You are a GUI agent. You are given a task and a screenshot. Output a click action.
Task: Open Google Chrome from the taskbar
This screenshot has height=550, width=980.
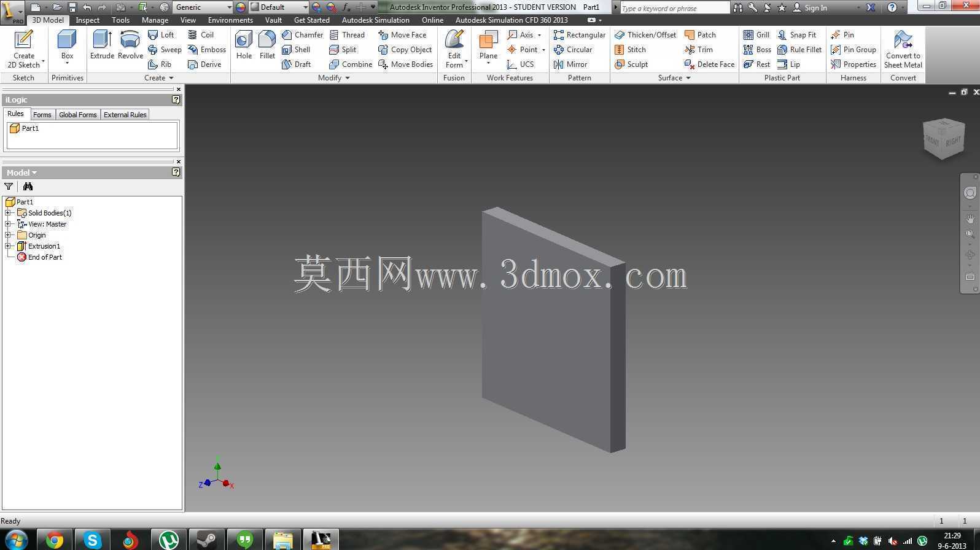click(x=54, y=540)
